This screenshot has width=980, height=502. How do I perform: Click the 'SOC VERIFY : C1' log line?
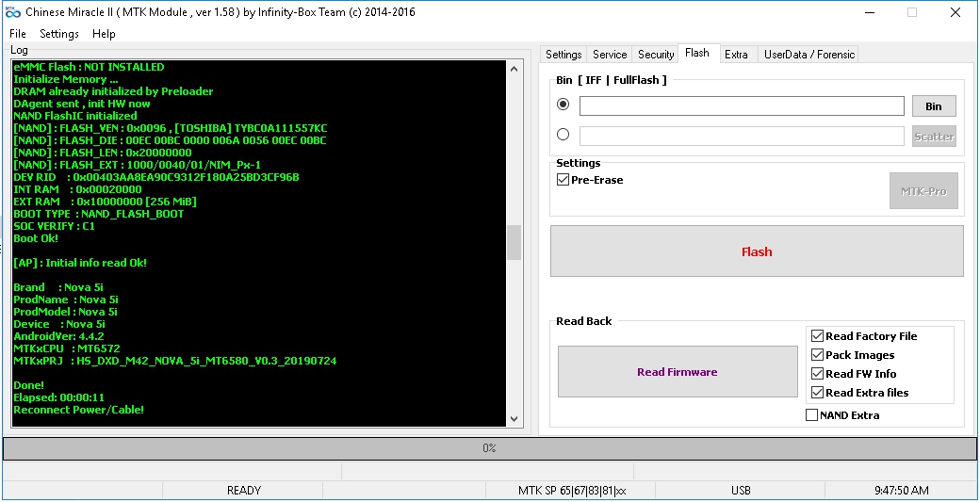point(54,226)
